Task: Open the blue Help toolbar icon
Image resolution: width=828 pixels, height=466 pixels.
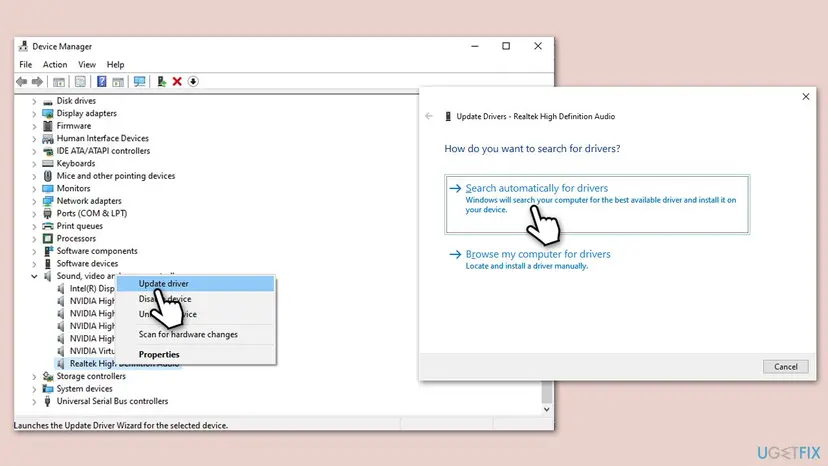Action: click(101, 81)
